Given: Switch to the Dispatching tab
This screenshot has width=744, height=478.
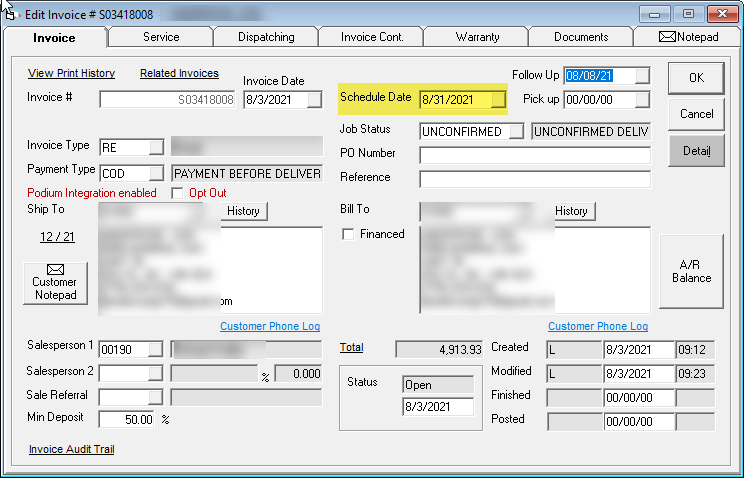Looking at the screenshot, I should tap(266, 37).
